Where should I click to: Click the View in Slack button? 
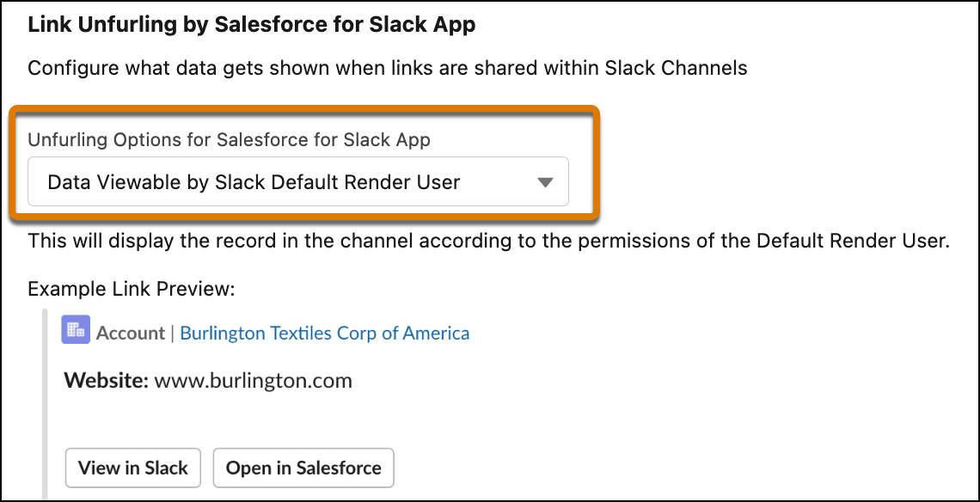[x=132, y=468]
